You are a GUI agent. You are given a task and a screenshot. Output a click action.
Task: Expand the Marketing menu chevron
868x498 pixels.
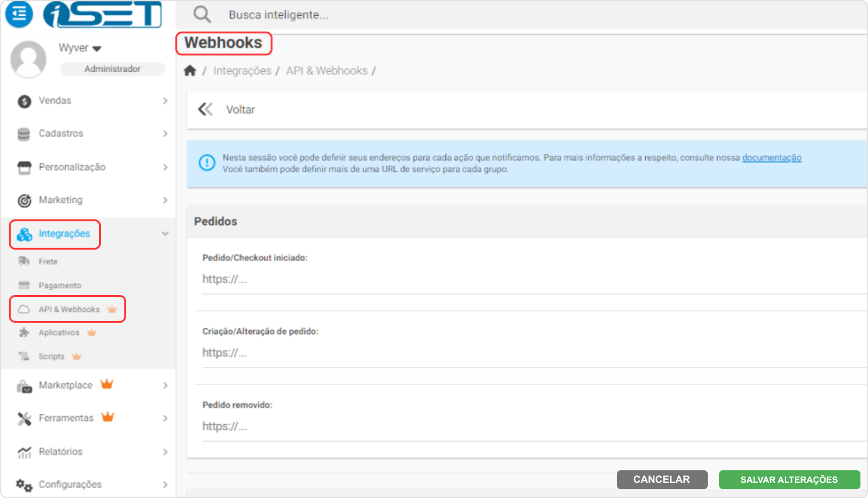[x=165, y=200]
